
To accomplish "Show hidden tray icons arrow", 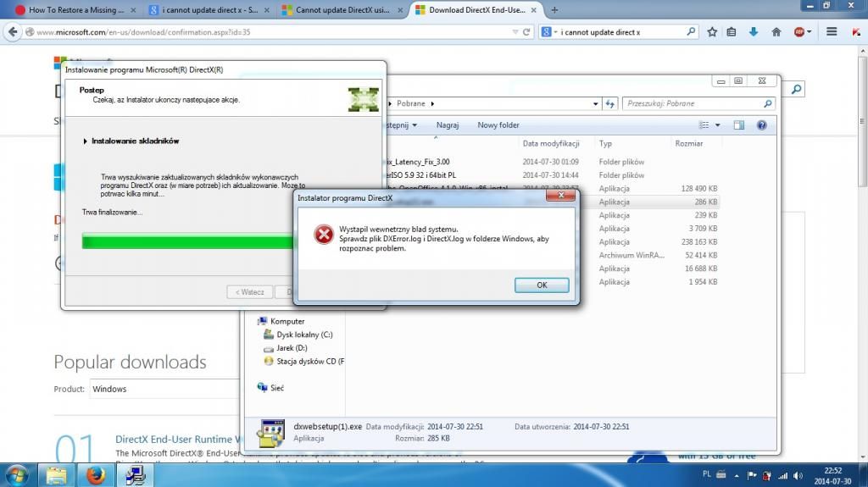I will coord(737,475).
